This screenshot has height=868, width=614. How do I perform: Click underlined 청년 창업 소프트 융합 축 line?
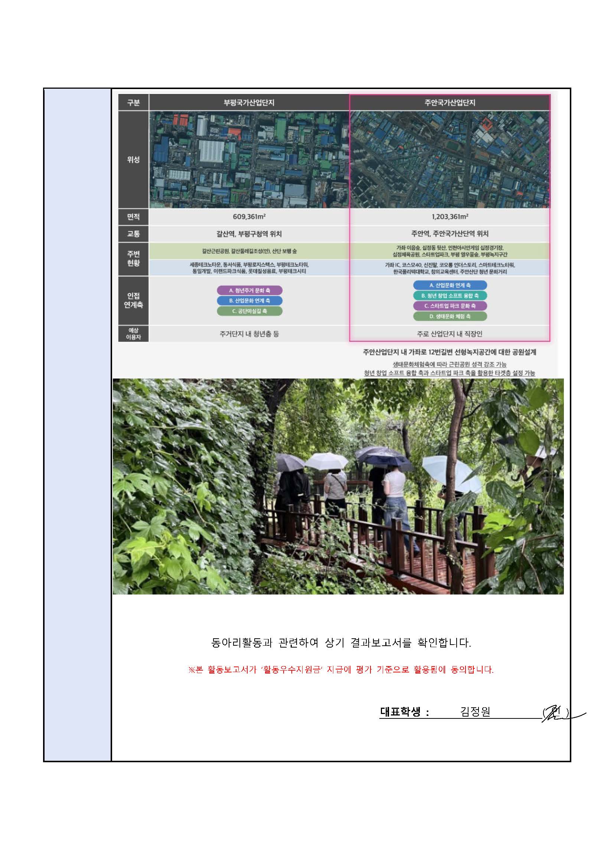[x=450, y=373]
